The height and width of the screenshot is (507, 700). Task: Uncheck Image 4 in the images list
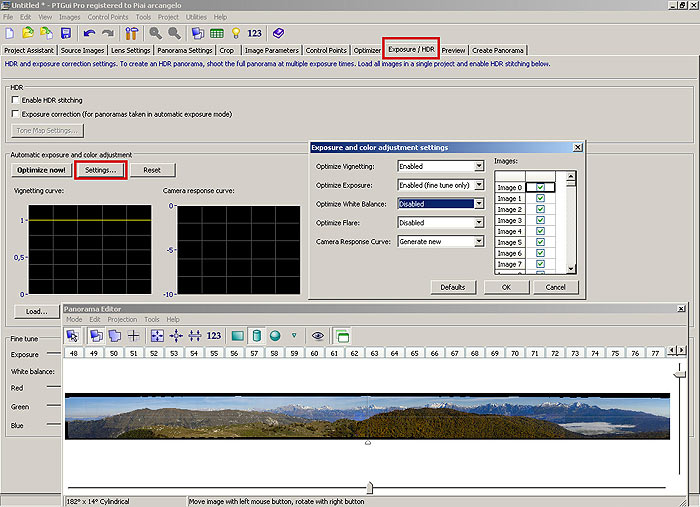pyautogui.click(x=540, y=231)
